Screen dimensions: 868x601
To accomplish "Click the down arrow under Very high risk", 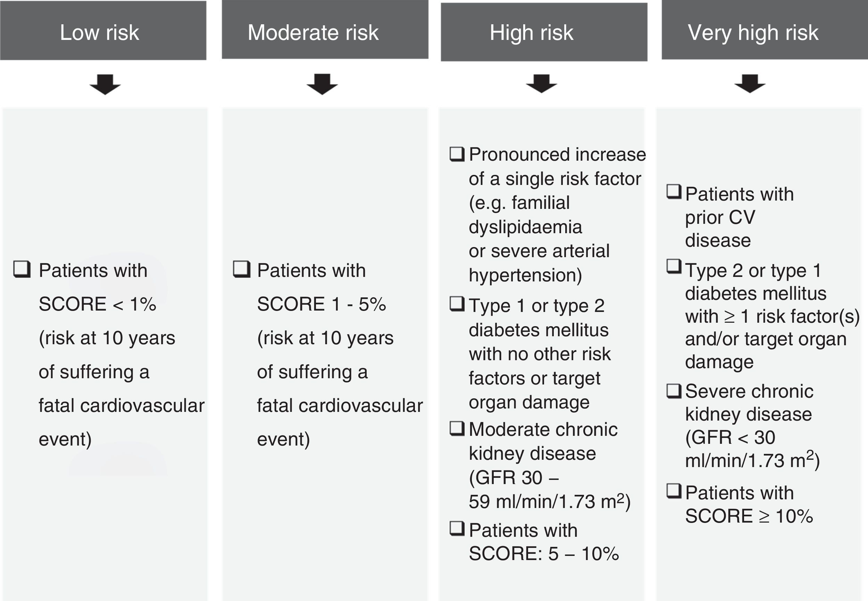I will pyautogui.click(x=750, y=84).
